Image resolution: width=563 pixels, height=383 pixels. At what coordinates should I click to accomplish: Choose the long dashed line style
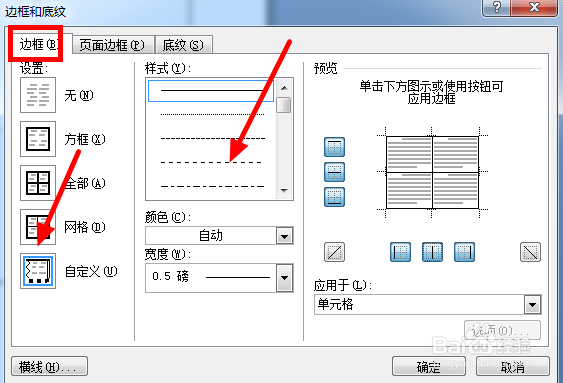pos(212,162)
